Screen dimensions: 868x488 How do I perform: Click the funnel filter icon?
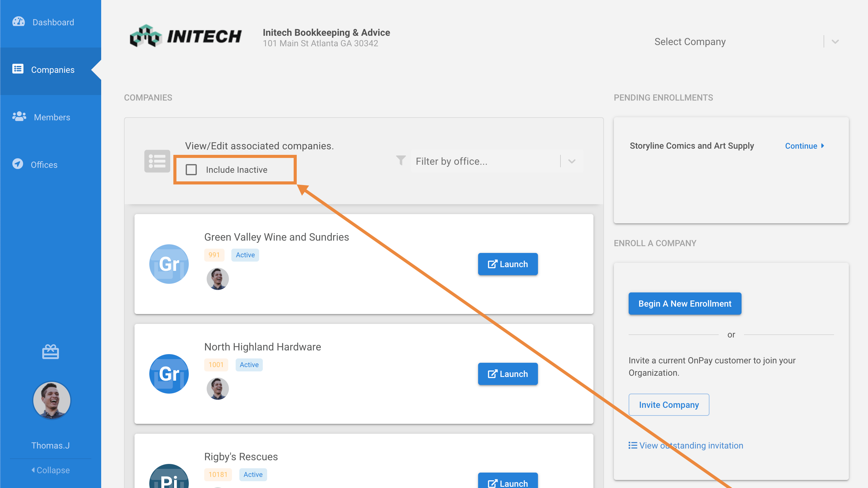401,161
